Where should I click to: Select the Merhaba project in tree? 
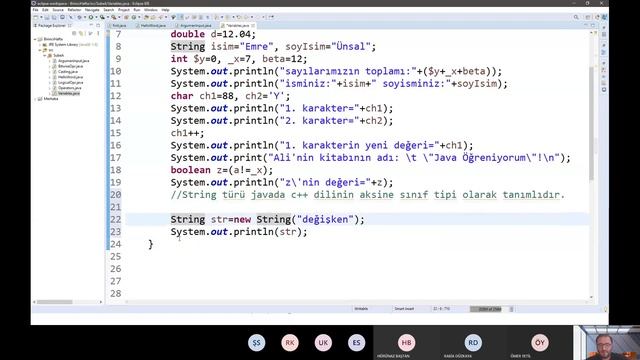coord(50,99)
